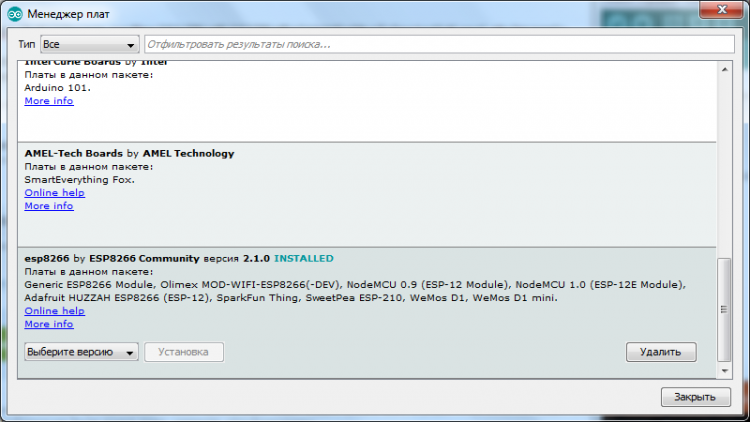Viewport: 750px width, 422px height.
Task: Click the Adafruit HUZZAH ESP8266 boards list line
Action: (291, 298)
